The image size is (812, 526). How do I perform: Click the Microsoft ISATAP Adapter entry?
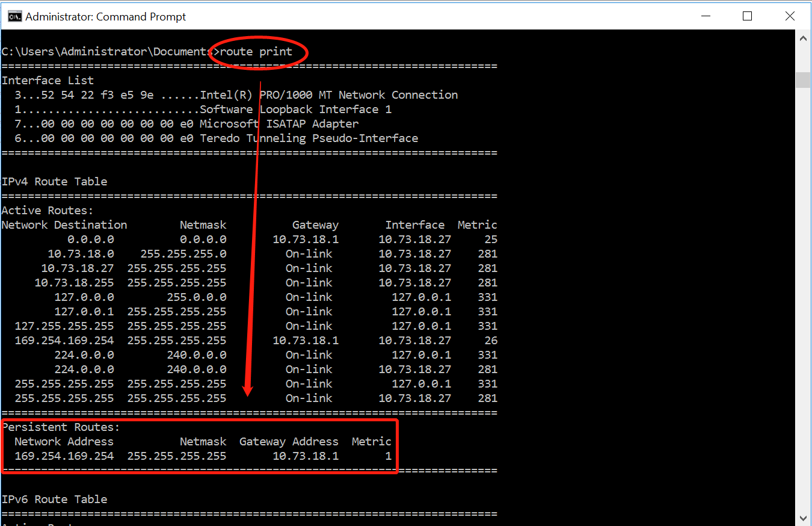(x=278, y=124)
